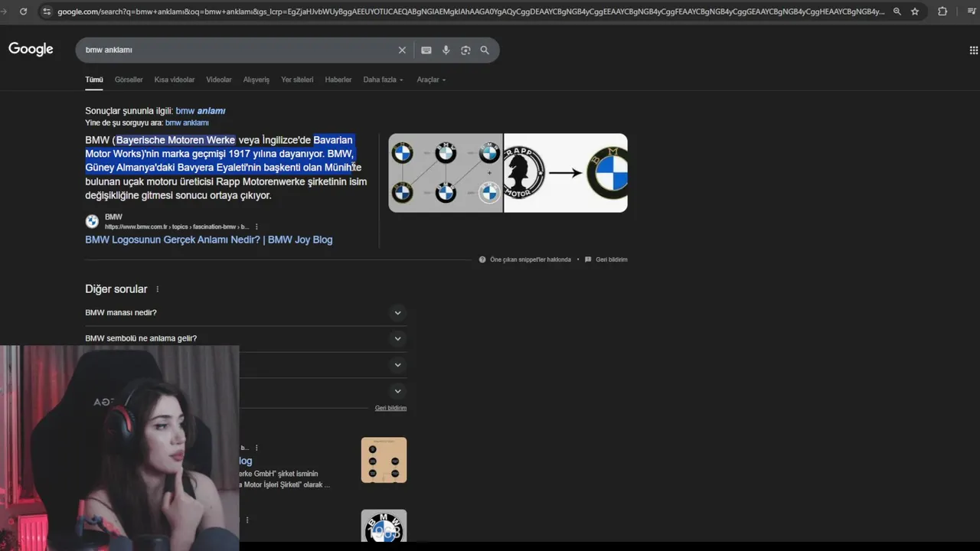Screen dimensions: 980x551
Task: Open the BMW logo evolution grid image
Action: click(x=446, y=173)
